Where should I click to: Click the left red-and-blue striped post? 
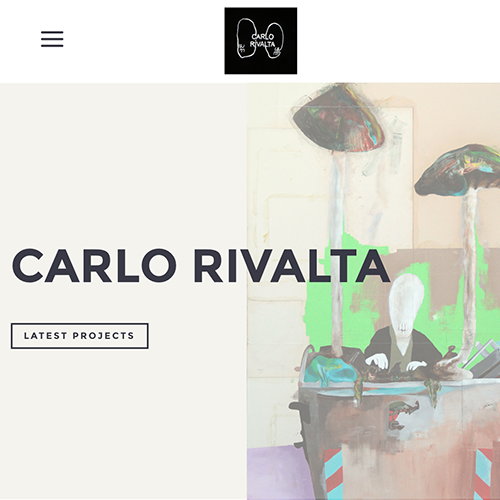(x=334, y=474)
